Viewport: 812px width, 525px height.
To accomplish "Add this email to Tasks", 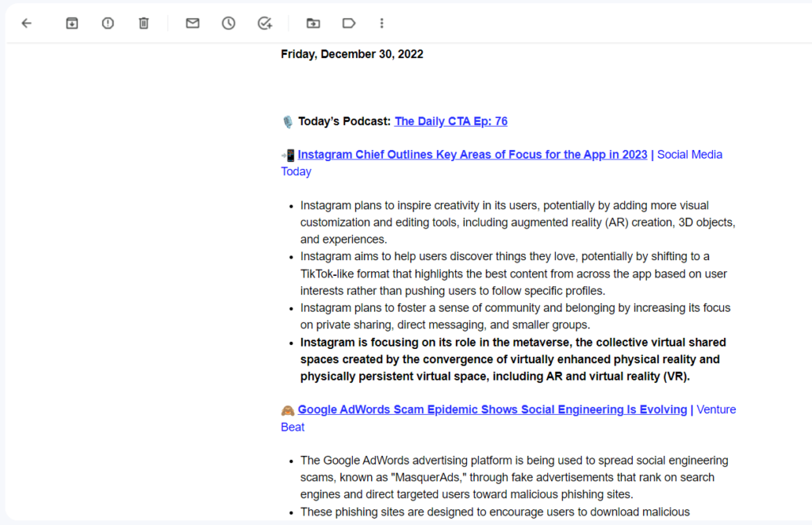I will point(265,23).
